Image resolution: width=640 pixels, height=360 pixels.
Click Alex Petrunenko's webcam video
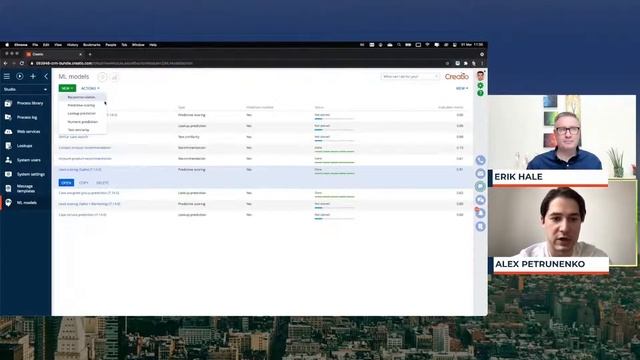point(561,222)
